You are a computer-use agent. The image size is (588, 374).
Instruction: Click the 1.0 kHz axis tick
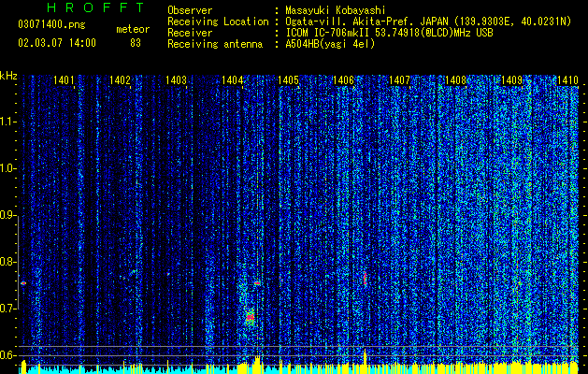(7, 169)
